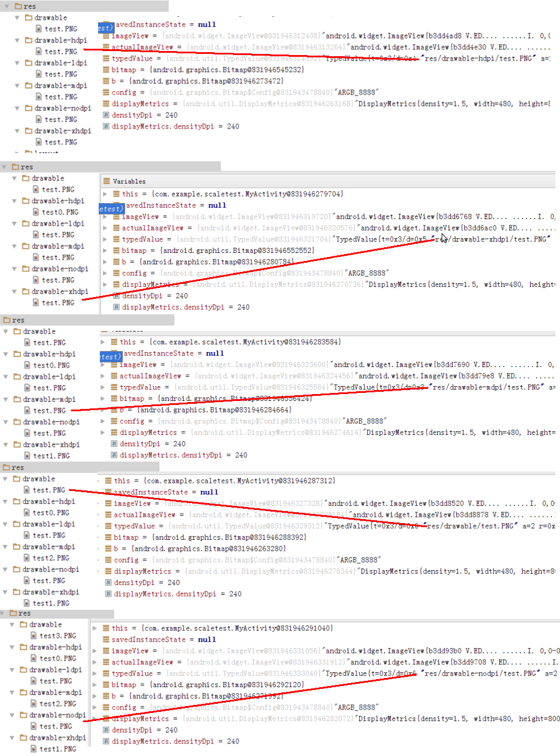
Task: Select the test3.PNG file in tree
Action: 57,636
